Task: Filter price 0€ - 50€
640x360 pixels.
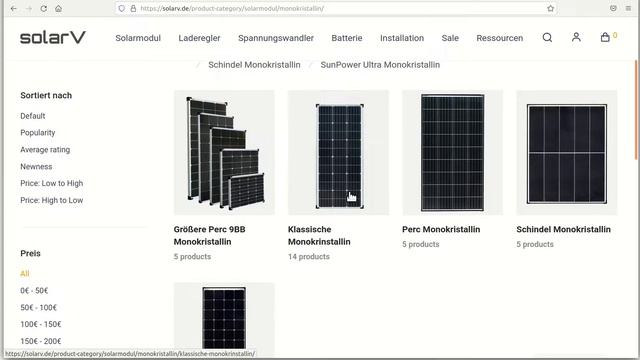Action: pyautogui.click(x=34, y=291)
